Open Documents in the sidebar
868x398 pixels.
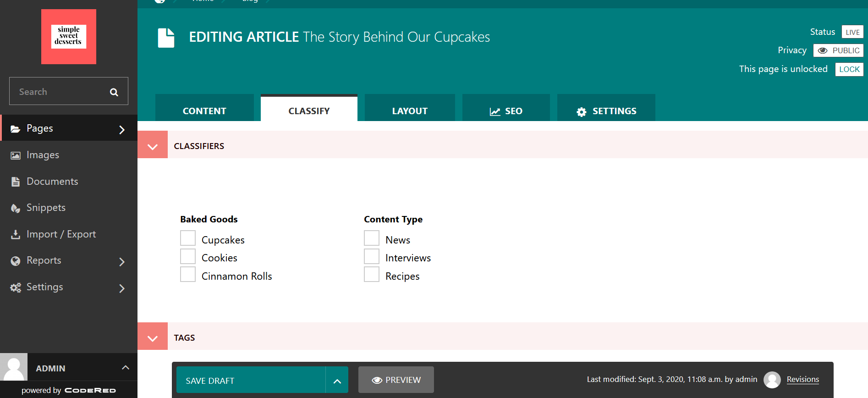click(52, 182)
